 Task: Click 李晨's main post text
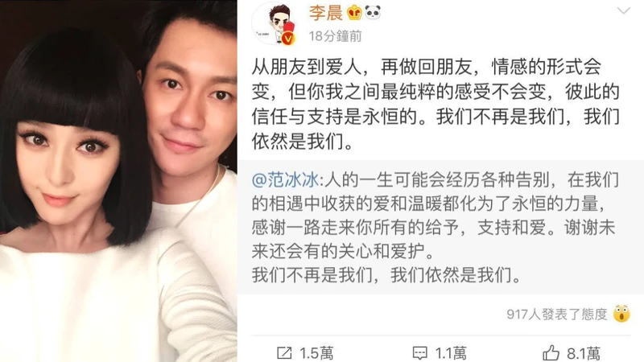point(436,105)
